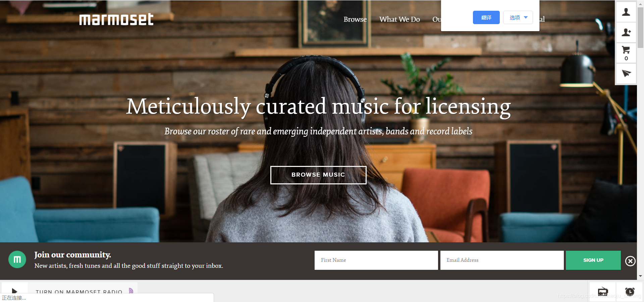
Task: Close the Join our community banner
Action: [x=630, y=261]
